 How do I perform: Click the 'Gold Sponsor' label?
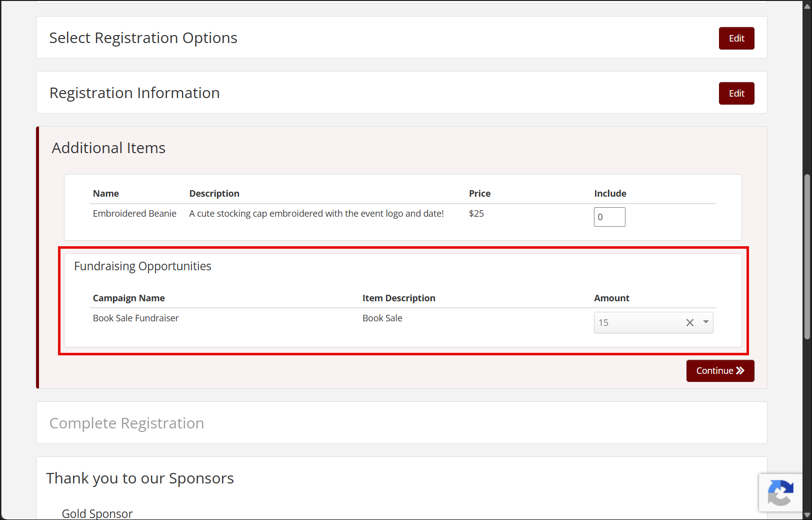pos(97,513)
